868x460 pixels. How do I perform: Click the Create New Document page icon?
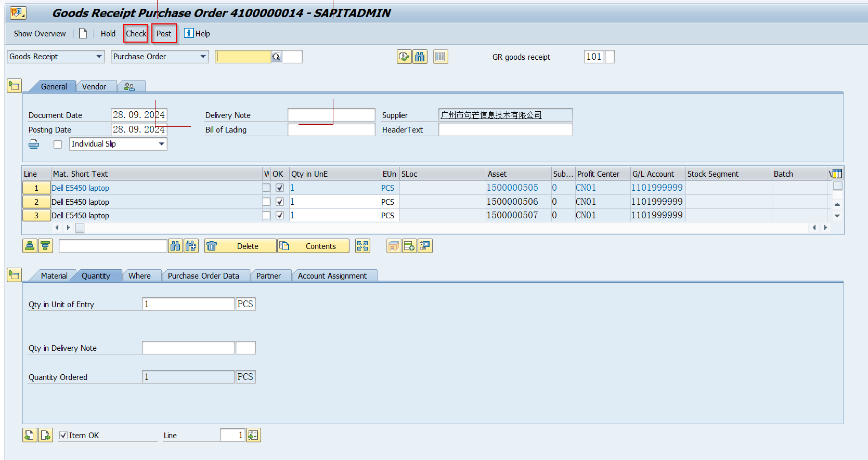pyautogui.click(x=83, y=34)
